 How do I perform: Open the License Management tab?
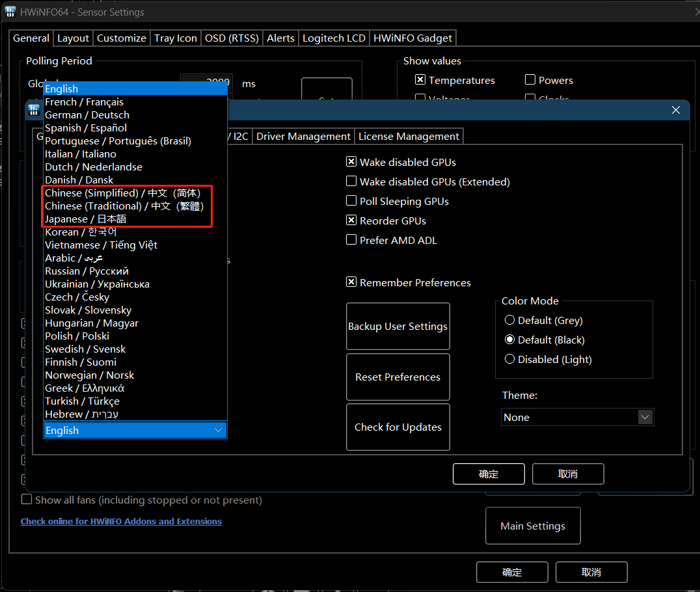coord(409,137)
